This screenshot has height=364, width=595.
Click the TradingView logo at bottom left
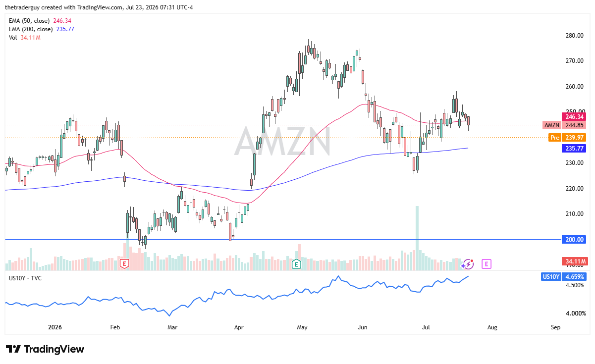(x=45, y=349)
